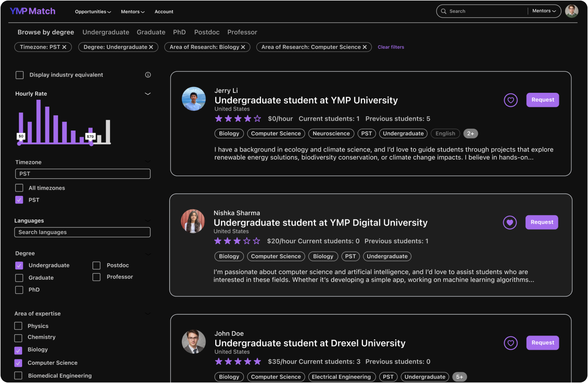
Task: Remove the Timezone: PST filter chip
Action: (64, 47)
